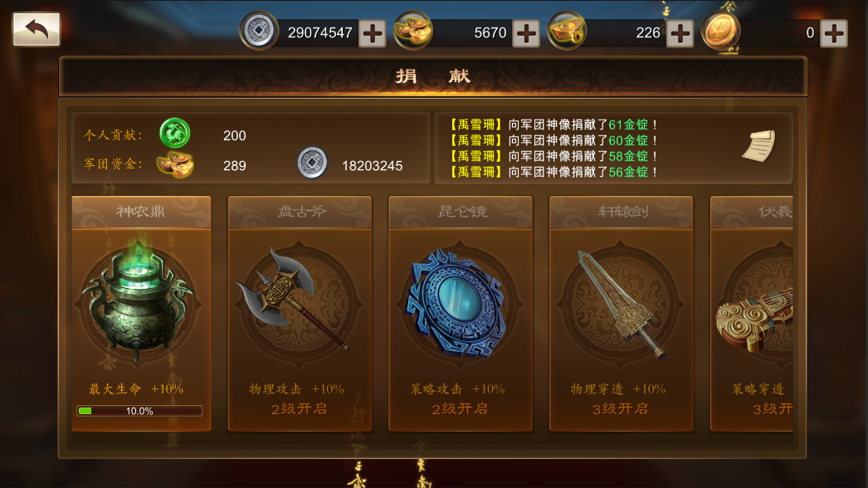Viewport: 868px width, 488px height.
Task: Open the partially visible 伏羲 artifact card
Action: pos(752,314)
